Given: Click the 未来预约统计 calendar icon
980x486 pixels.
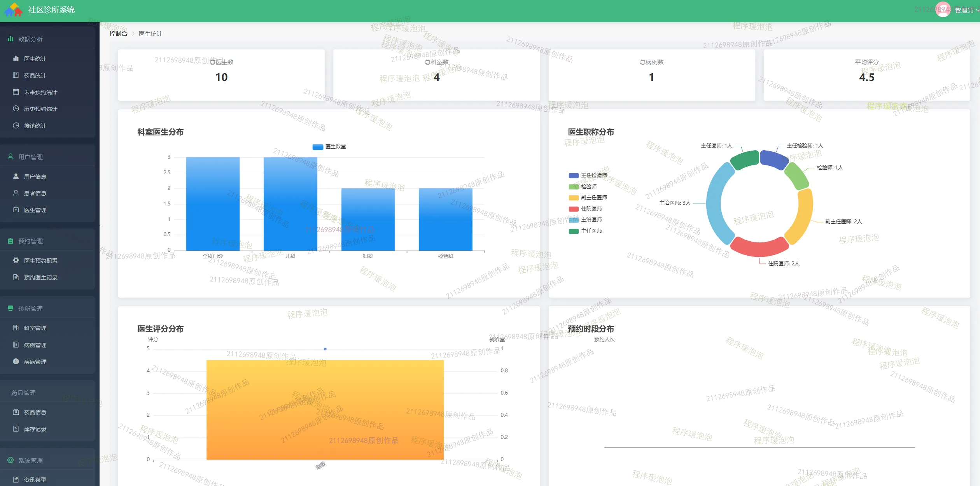Looking at the screenshot, I should pyautogui.click(x=16, y=92).
